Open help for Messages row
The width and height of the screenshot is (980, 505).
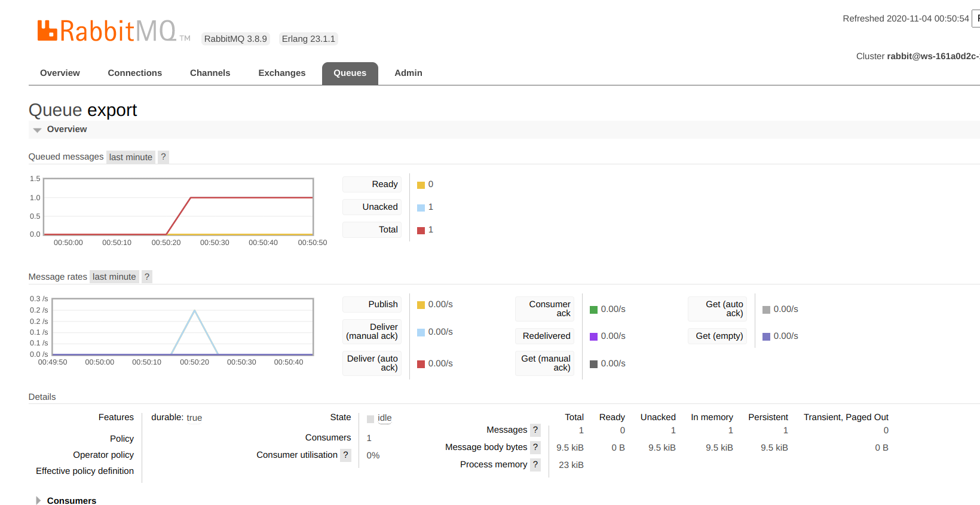tap(535, 430)
